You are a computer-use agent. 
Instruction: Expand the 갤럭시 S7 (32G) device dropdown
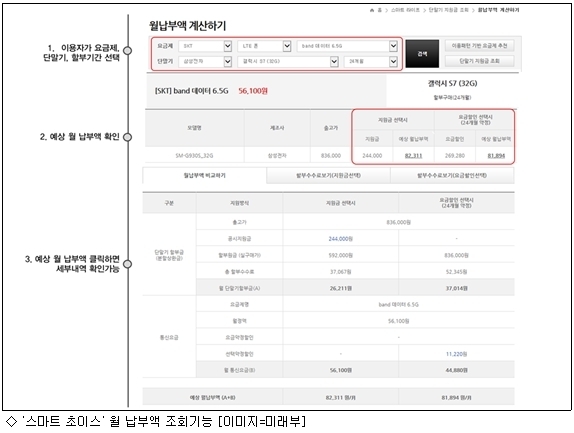(x=288, y=61)
